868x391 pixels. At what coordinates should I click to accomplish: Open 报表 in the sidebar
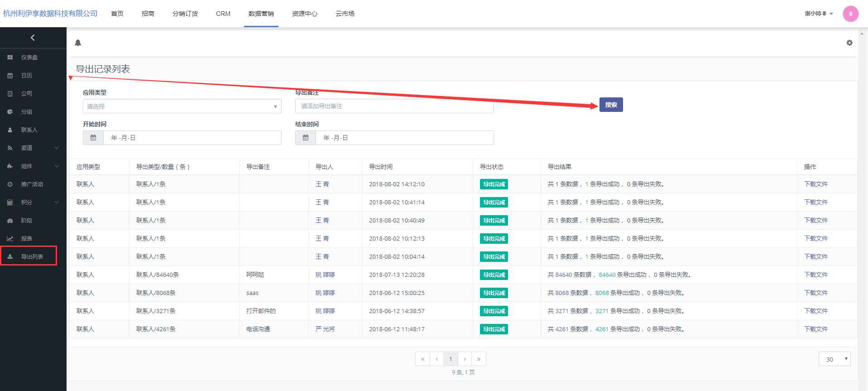click(27, 238)
